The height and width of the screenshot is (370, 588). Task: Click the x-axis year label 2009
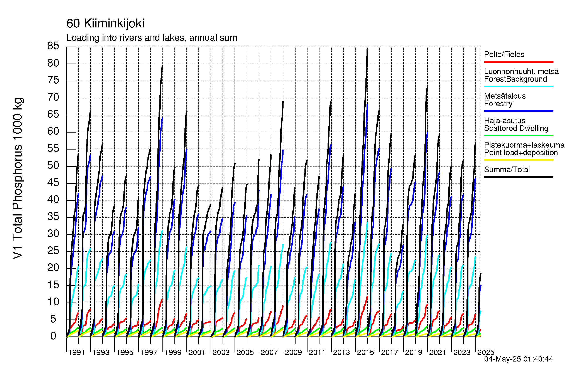coord(293,352)
